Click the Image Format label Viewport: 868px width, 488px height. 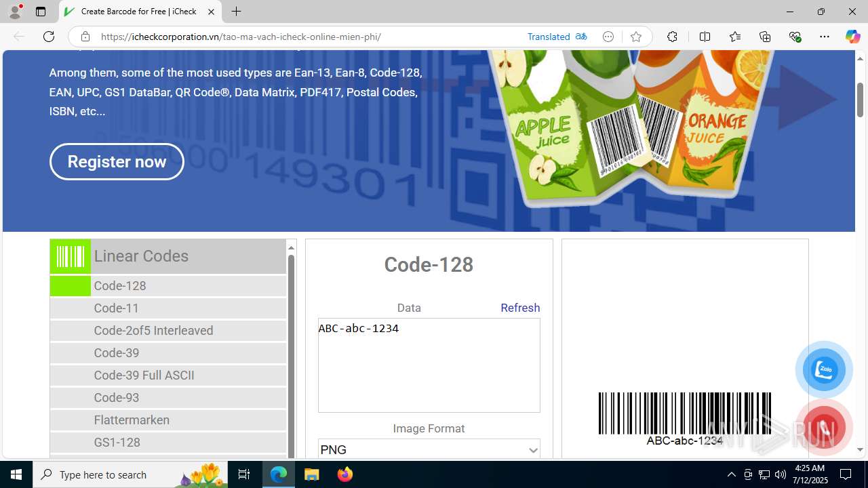(x=429, y=428)
